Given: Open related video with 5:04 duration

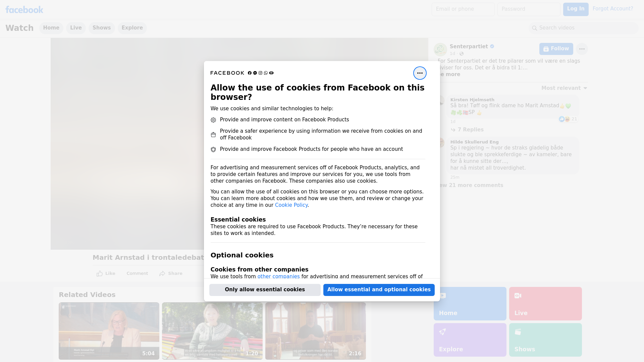Looking at the screenshot, I should 109,331.
